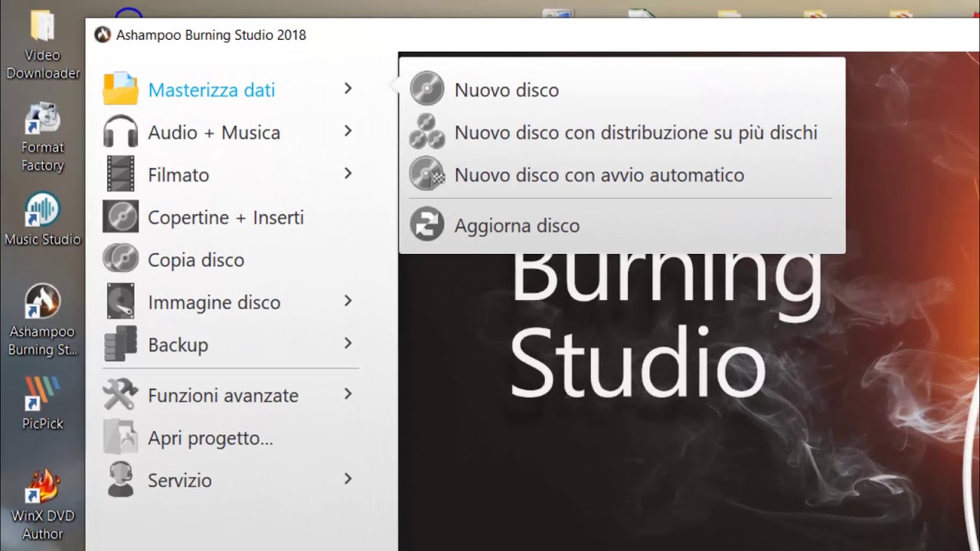Expand the Backup submenu arrow
Viewport: 980px width, 551px height.
348,344
